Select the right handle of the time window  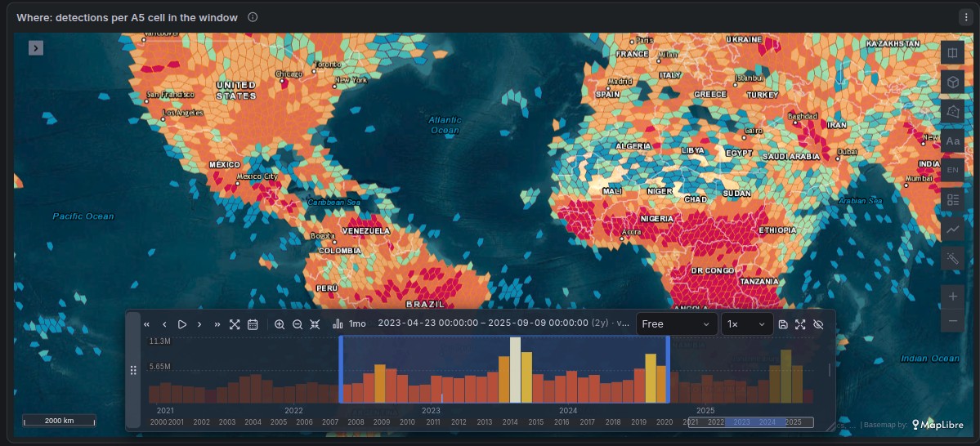[668, 370]
